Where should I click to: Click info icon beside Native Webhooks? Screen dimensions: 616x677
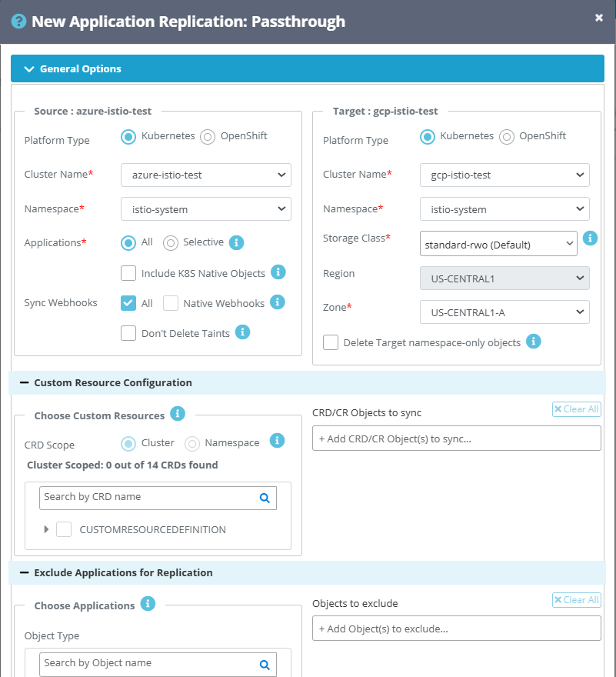point(278,302)
